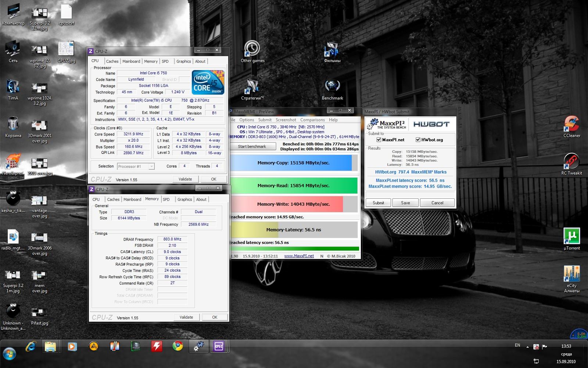Click the EN language indicator
Image resolution: width=588 pixels, height=368 pixels.
tap(517, 345)
